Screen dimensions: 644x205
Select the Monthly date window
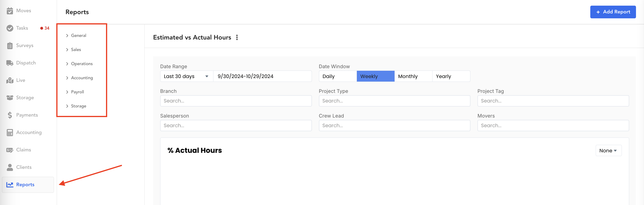click(x=413, y=76)
